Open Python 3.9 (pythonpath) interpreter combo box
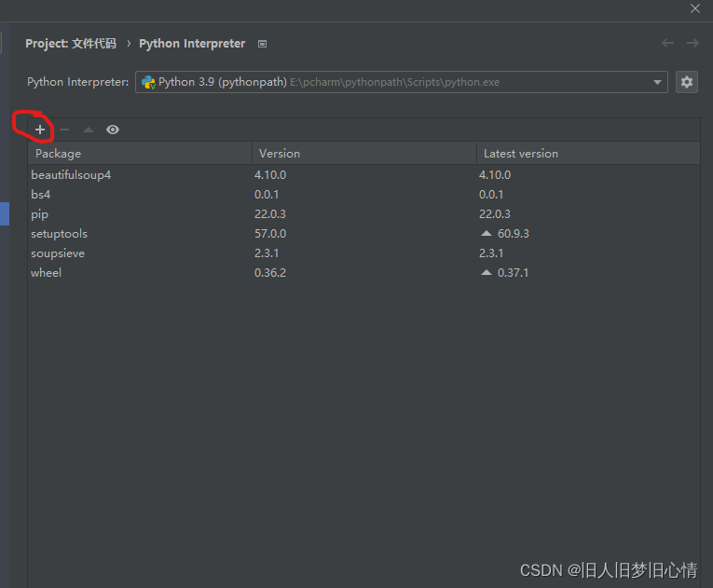The height and width of the screenshot is (588, 713). [x=401, y=82]
